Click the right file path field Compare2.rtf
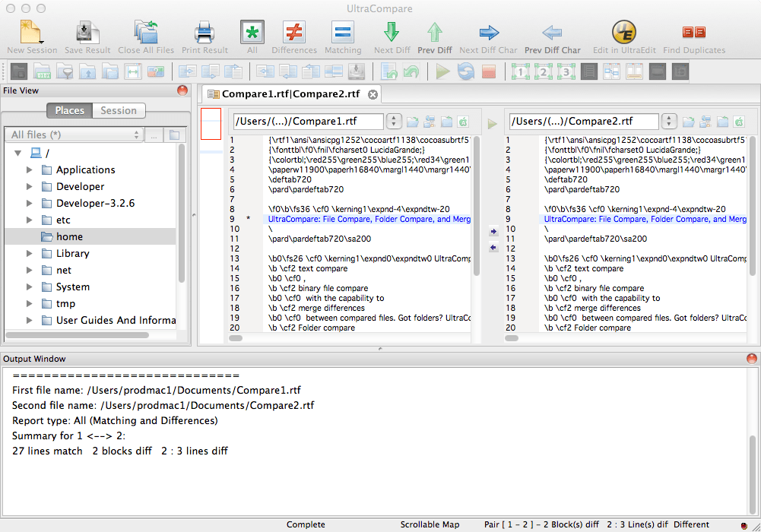 [584, 122]
